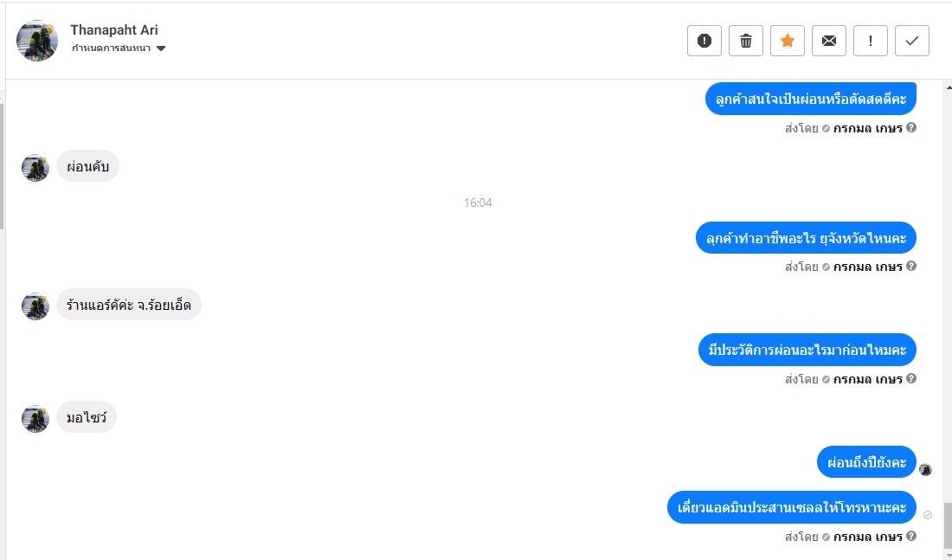Click avatar beside the มอไซว์ message
Image resolution: width=952 pixels, height=560 pixels.
(x=35, y=418)
